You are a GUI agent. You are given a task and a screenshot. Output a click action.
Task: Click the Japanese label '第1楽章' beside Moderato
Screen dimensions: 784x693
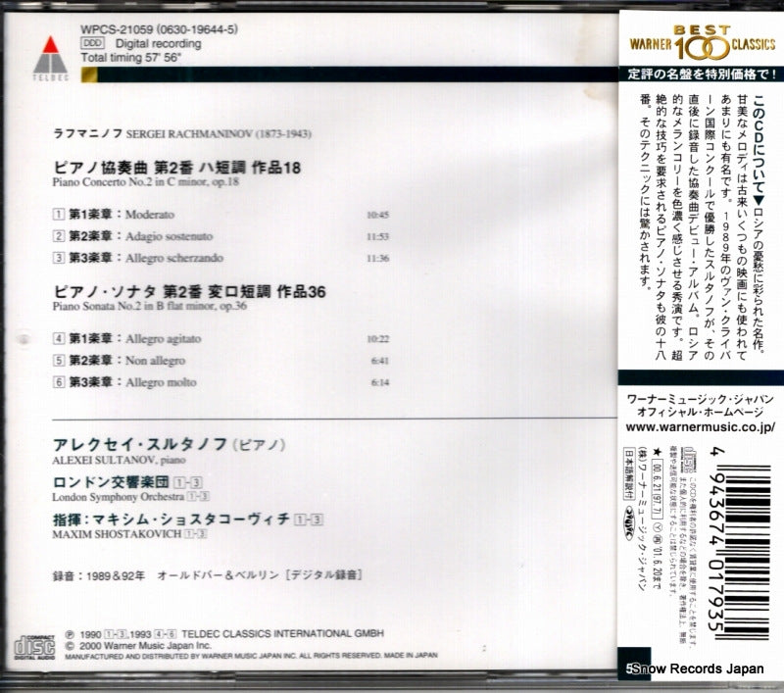coord(90,215)
